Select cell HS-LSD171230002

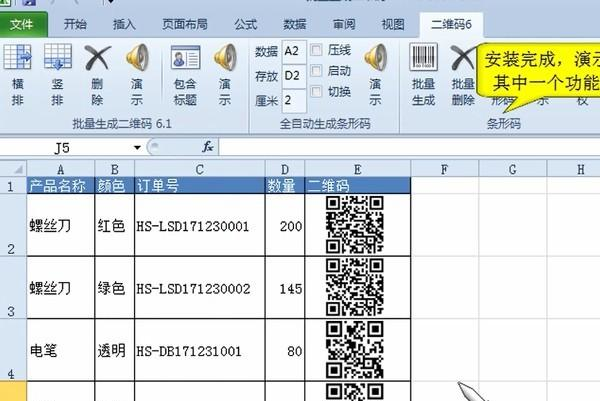click(x=199, y=288)
